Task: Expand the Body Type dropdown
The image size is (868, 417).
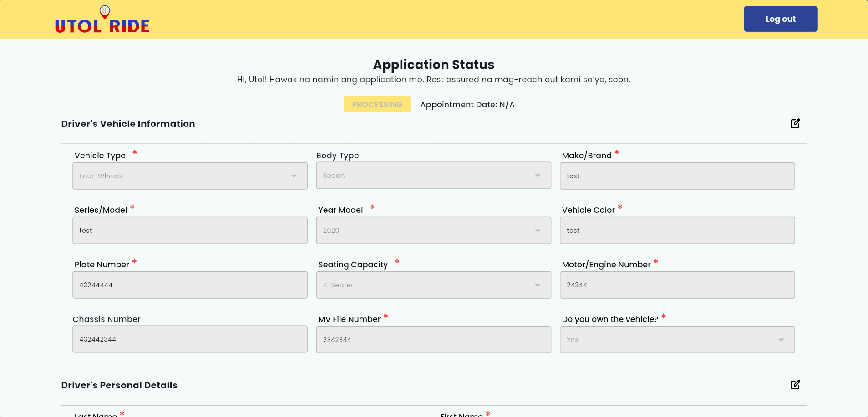Action: [x=433, y=176]
